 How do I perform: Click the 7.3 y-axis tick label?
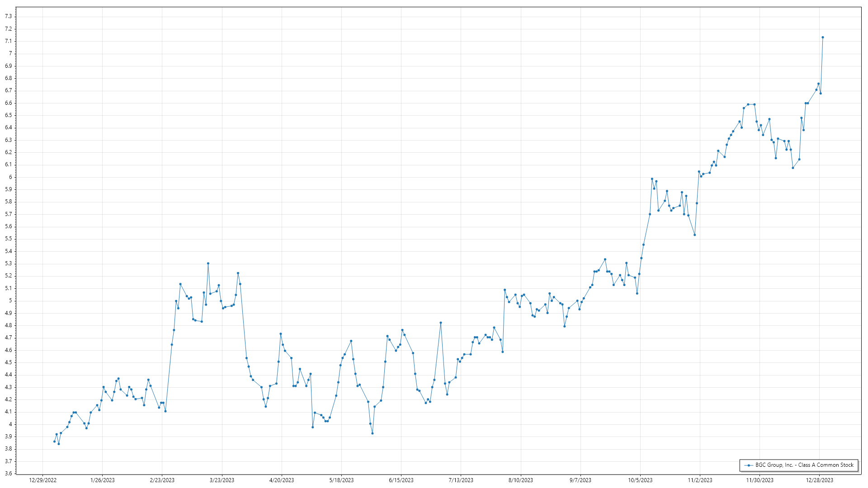pyautogui.click(x=9, y=16)
